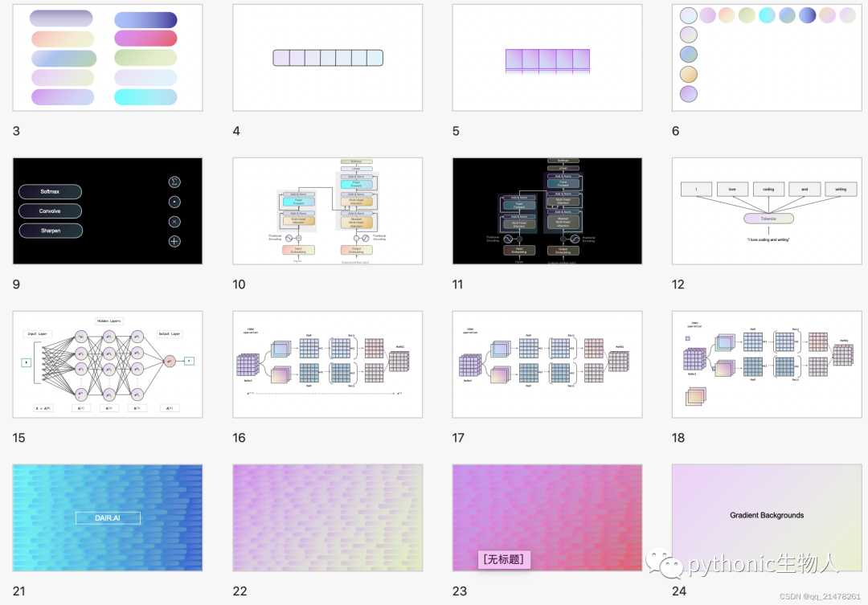
Task: Select slide 3 thumbnail with gradient pill shapes
Action: point(108,58)
